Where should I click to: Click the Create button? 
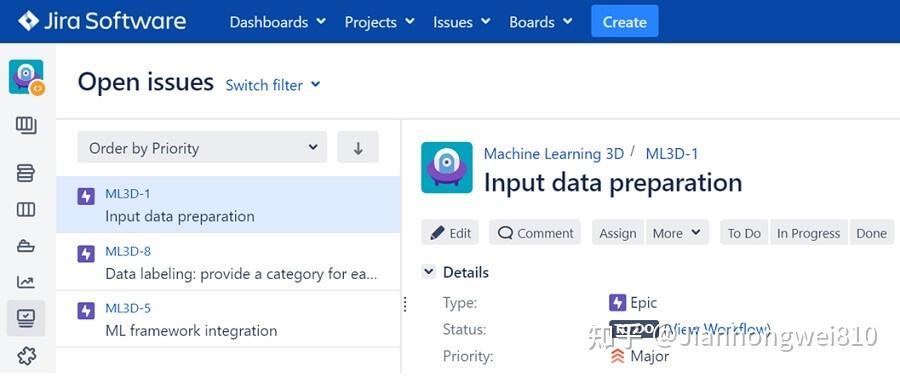(x=624, y=22)
